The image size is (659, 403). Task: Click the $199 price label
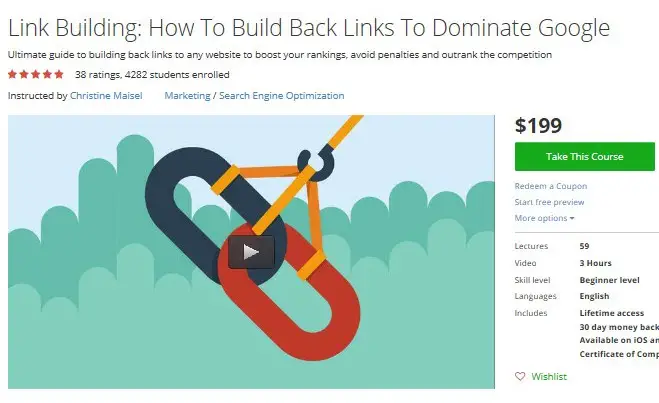click(538, 125)
